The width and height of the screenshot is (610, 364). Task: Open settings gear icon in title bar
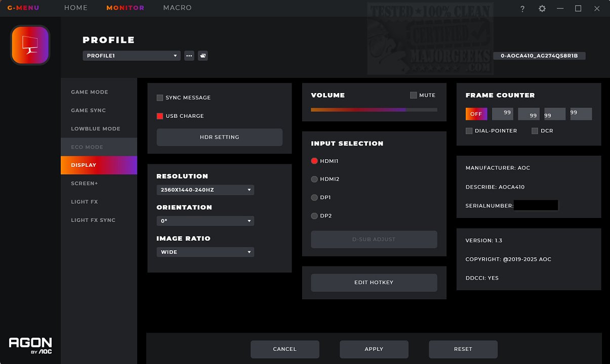[x=542, y=9]
